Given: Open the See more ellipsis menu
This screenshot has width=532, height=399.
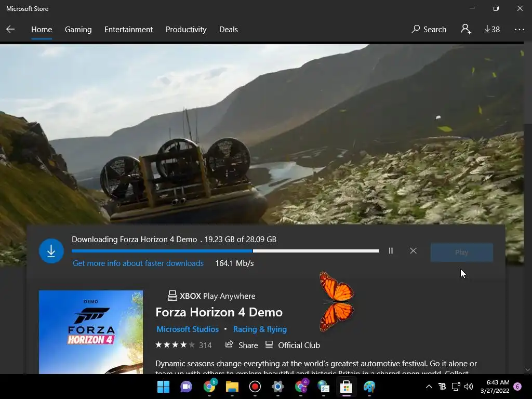Looking at the screenshot, I should 519,30.
